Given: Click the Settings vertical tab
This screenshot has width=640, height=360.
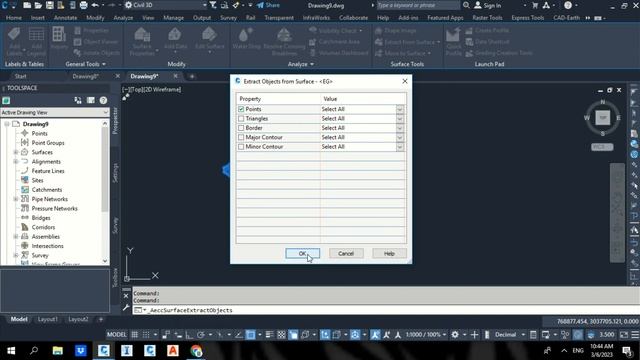Looking at the screenshot, I should click(115, 173).
